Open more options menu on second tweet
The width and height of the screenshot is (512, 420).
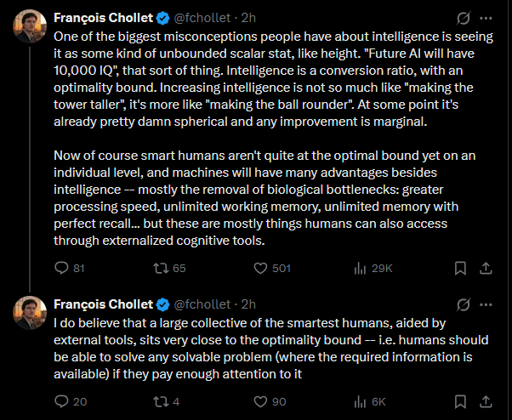pyautogui.click(x=486, y=304)
